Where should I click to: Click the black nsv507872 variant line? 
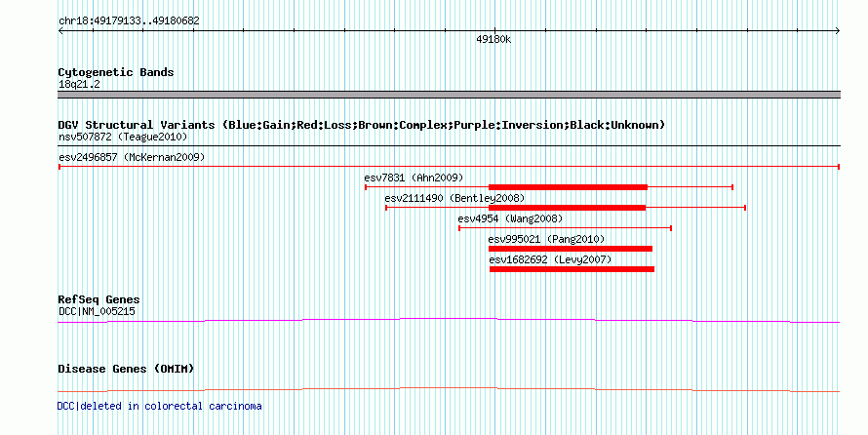pyautogui.click(x=449, y=146)
